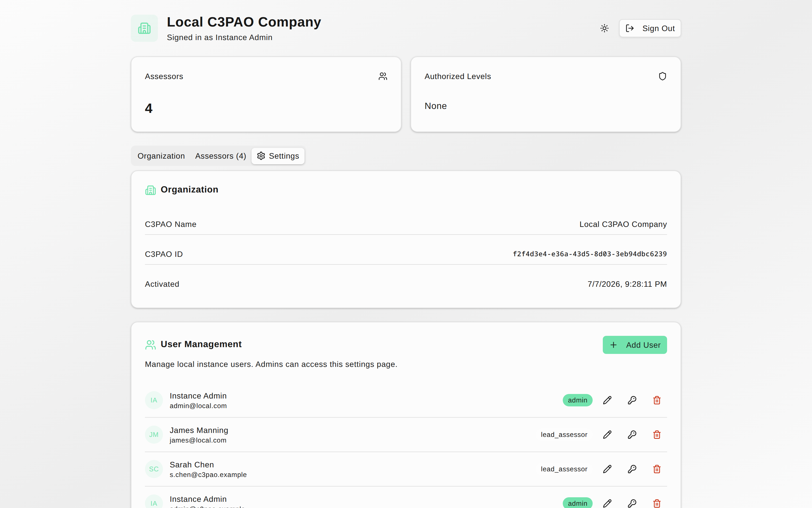Viewport: 812px width, 508px height.
Task: Click the Authorized Levels value None
Action: 436,106
